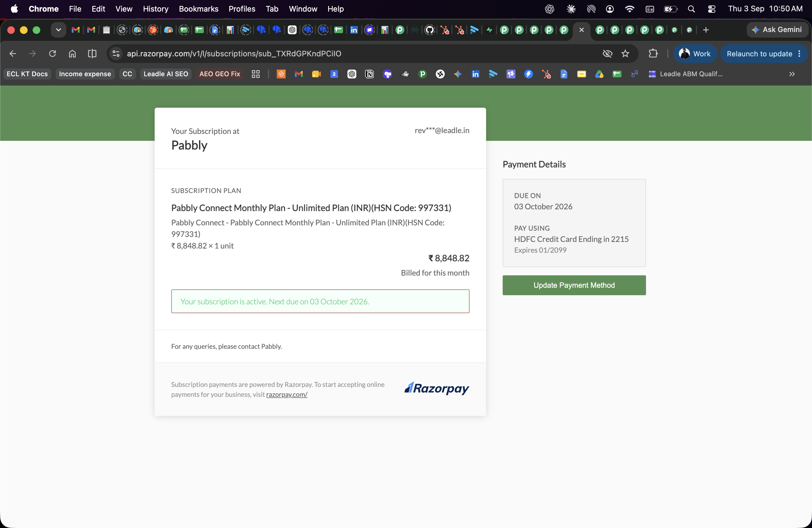Switch to the LinkedIn tab
This screenshot has height=528, width=812.
[354, 30]
